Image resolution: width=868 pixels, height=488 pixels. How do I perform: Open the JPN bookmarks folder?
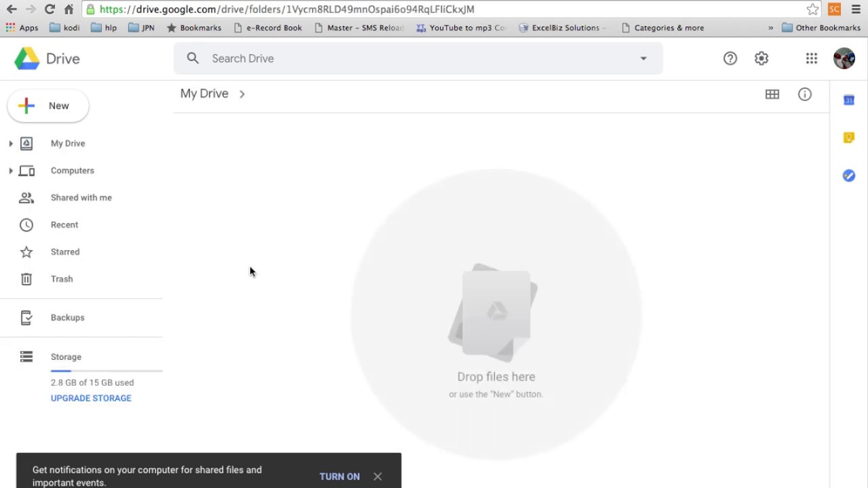pyautogui.click(x=141, y=28)
